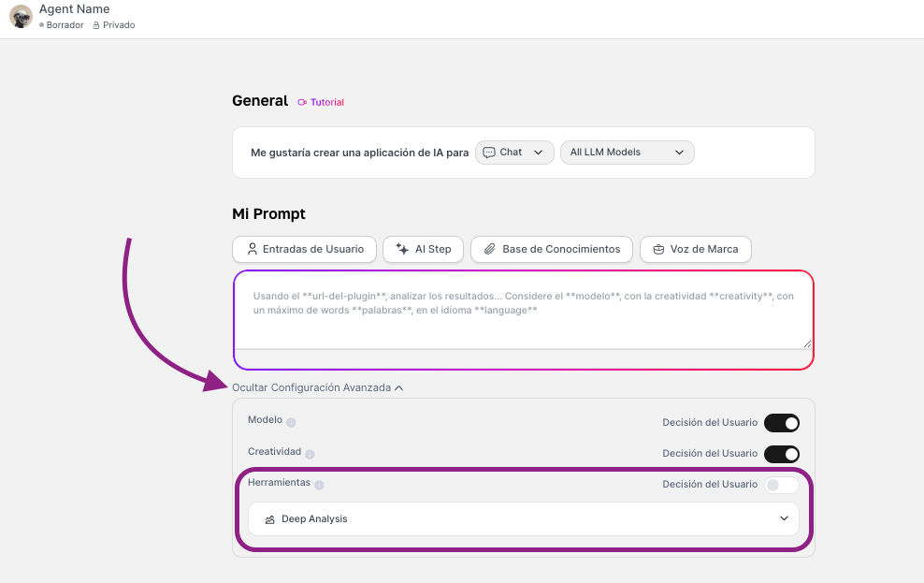Collapse Ocultar Configuración Avanzada section
The image size is (924, 583).
click(x=318, y=387)
